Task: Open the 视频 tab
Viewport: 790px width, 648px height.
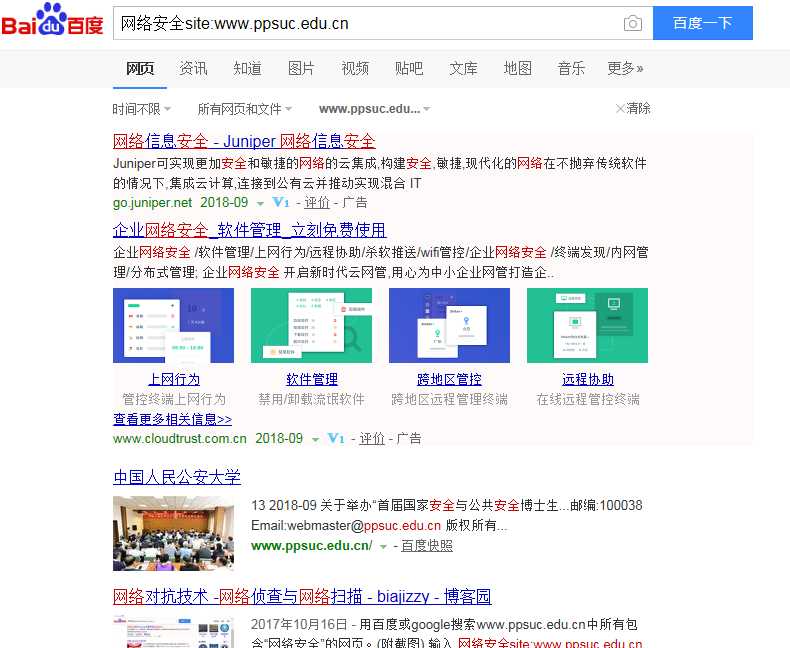Action: [x=355, y=69]
